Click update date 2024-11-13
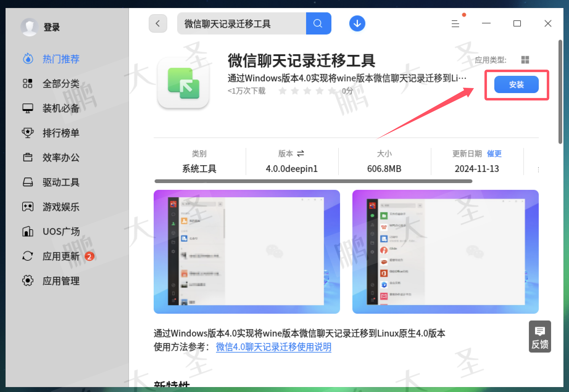569x392 pixels. click(477, 169)
